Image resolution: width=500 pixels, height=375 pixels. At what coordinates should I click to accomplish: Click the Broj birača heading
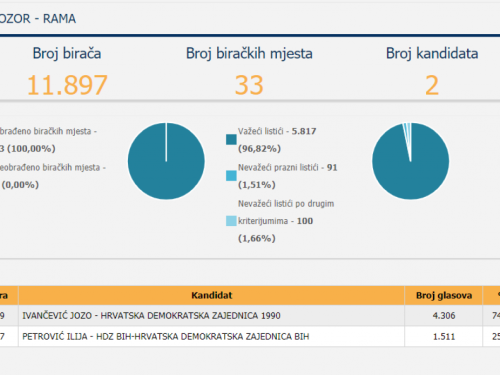[67, 54]
